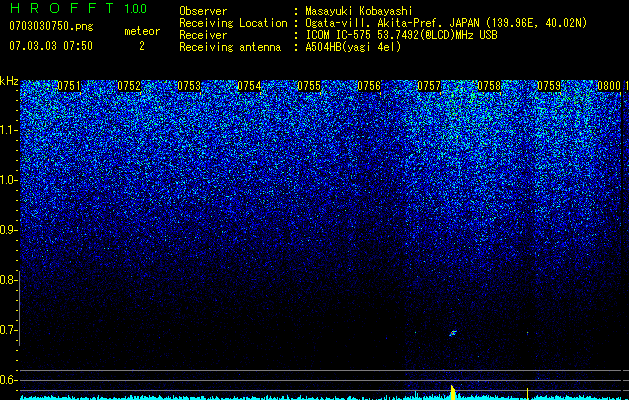The width and height of the screenshot is (629, 400).
Task: Click the 0800 time marker
Action: (x=609, y=86)
